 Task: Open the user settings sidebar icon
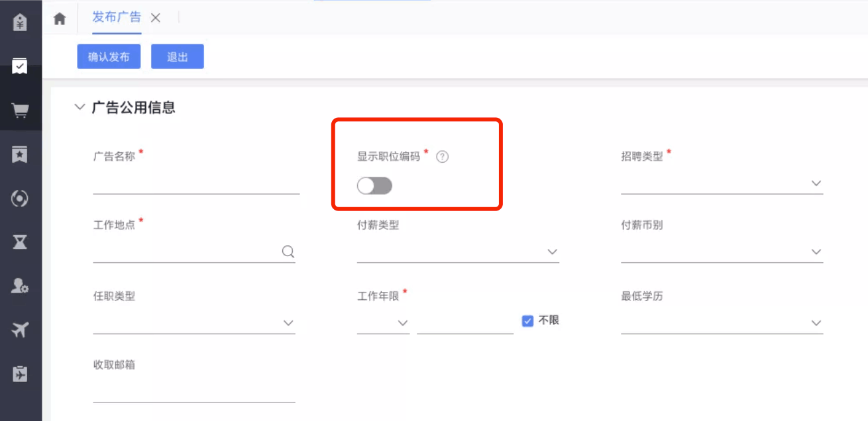[x=20, y=286]
